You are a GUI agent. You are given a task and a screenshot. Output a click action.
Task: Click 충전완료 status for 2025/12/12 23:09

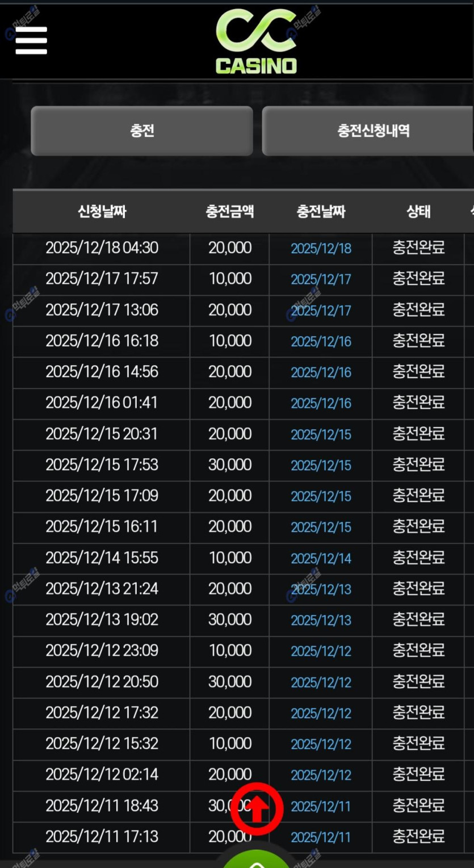[x=418, y=651]
